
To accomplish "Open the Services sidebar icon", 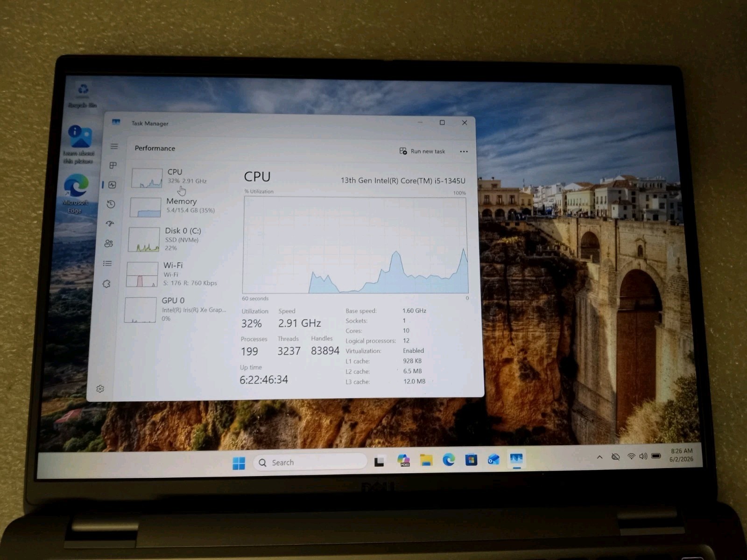I will pos(106,284).
